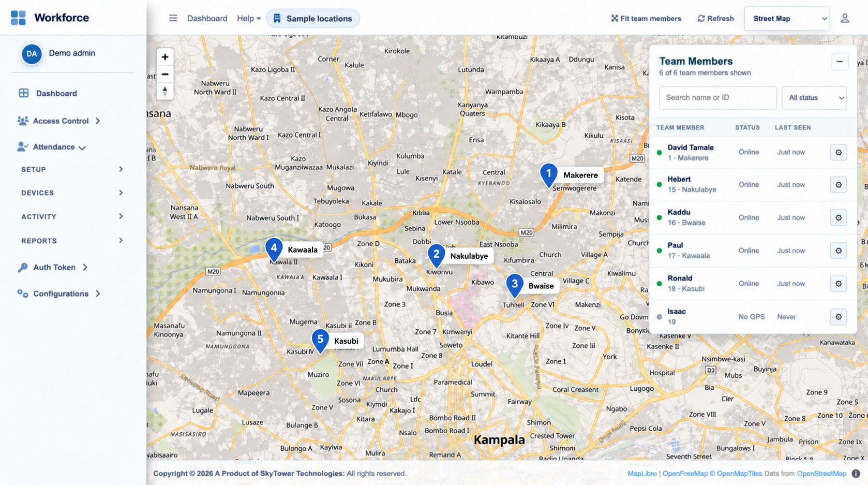
Task: Select the David Tamale team member row
Action: pyautogui.click(x=753, y=152)
